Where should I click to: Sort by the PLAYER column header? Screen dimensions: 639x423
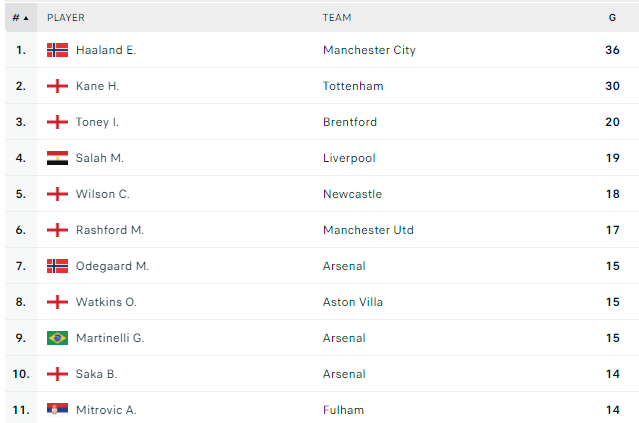tap(66, 17)
